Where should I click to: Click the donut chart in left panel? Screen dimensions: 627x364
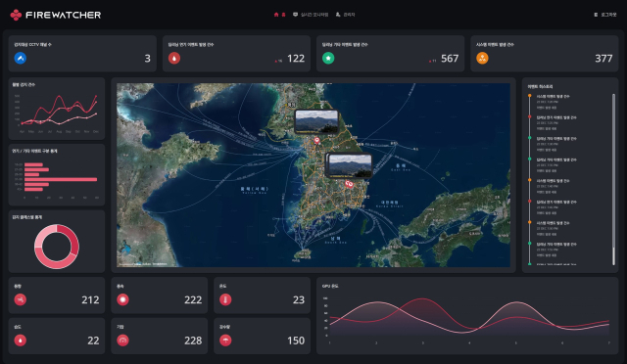(57, 247)
